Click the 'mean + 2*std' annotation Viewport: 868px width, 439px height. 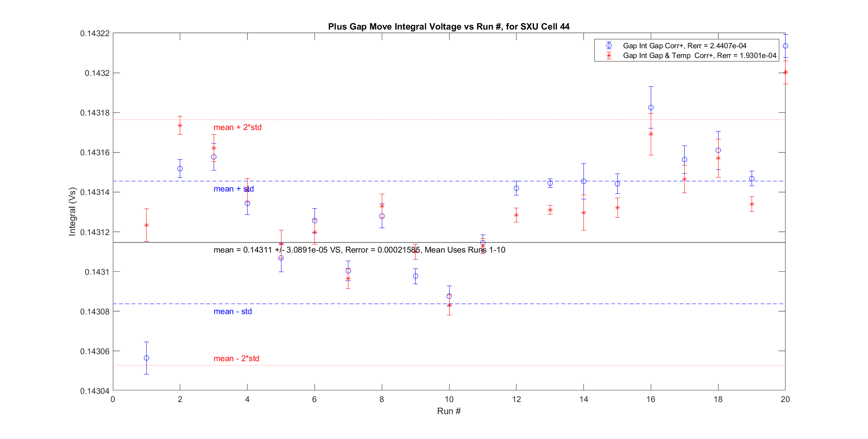pyautogui.click(x=237, y=127)
